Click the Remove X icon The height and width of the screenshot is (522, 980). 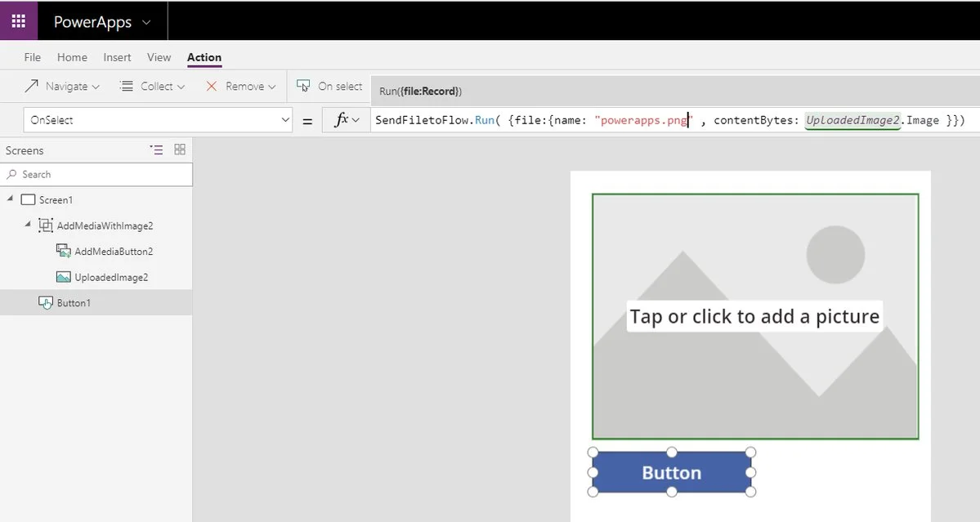[x=212, y=86]
